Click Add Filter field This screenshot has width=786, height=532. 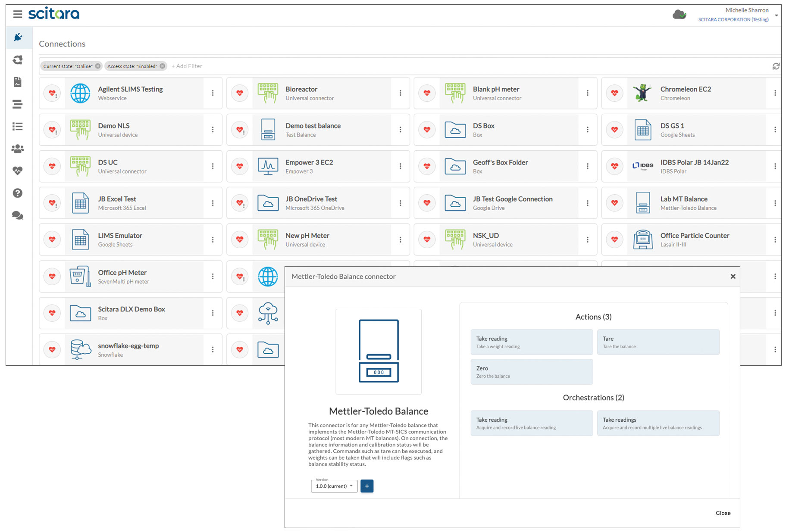point(187,66)
